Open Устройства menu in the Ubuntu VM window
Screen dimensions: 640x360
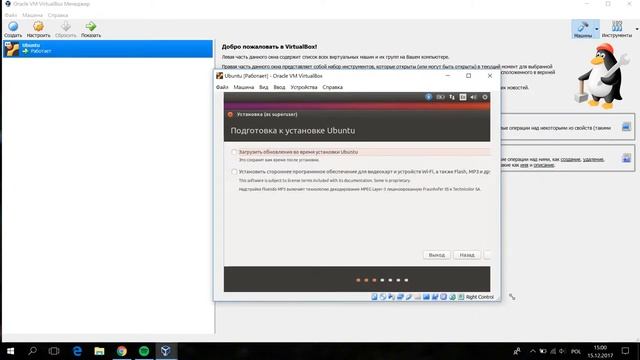point(304,87)
